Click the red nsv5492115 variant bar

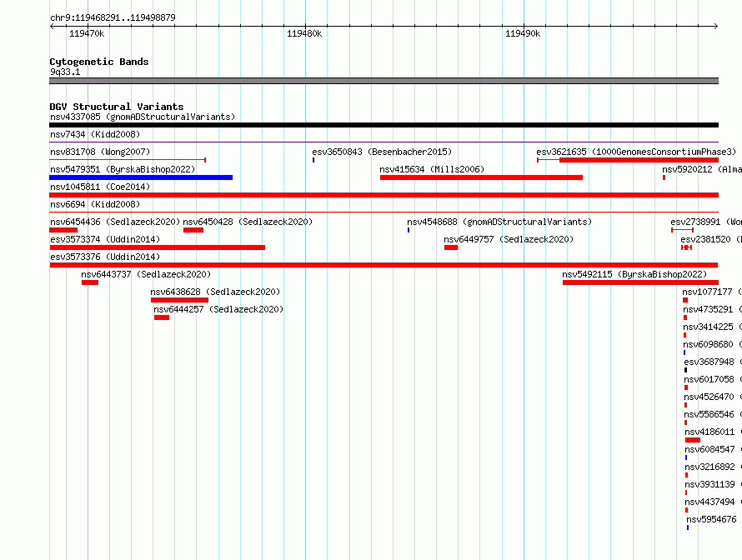point(641,282)
